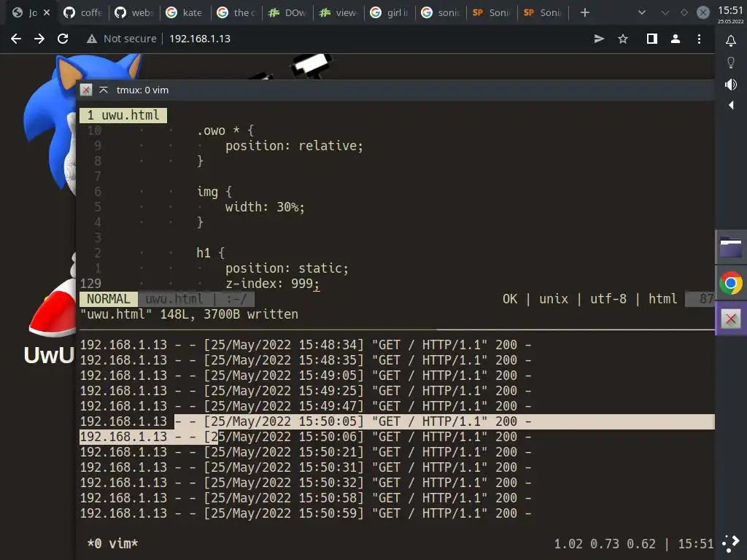Click the 'tmux: 0 vim' window title
This screenshot has width=747, height=560.
click(x=142, y=90)
